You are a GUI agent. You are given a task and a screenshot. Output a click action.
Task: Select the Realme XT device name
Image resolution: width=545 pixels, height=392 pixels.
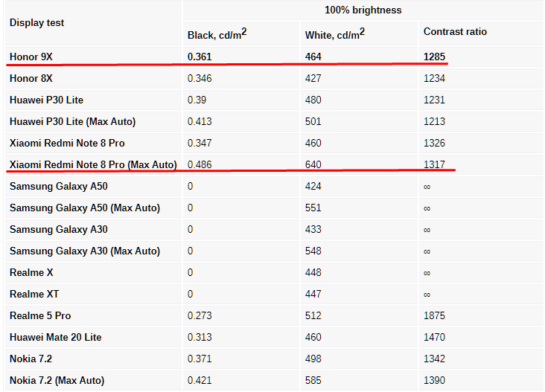click(x=34, y=294)
